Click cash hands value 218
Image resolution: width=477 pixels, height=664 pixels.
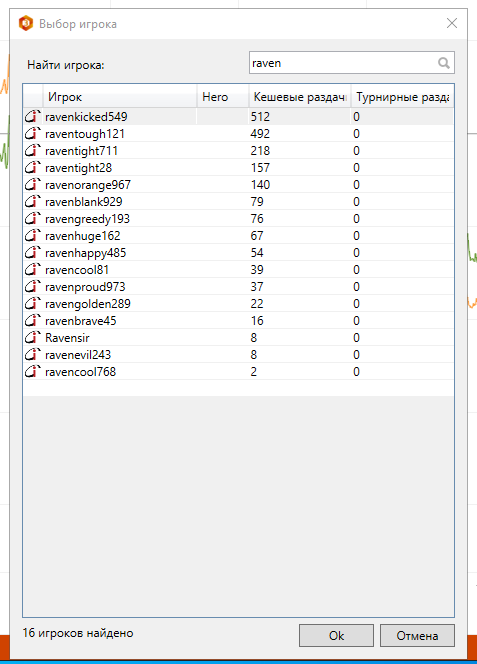(x=260, y=150)
